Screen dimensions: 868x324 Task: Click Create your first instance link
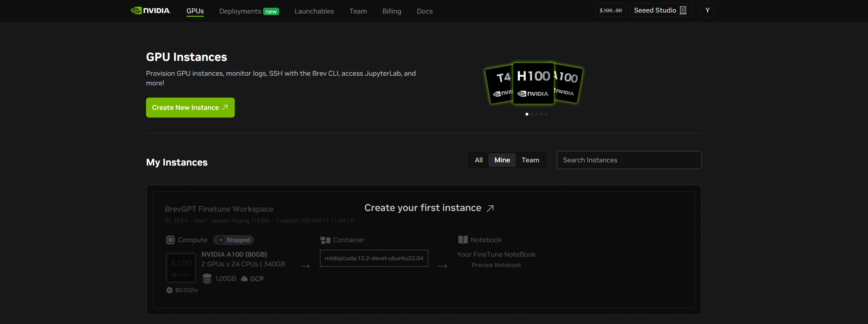pyautogui.click(x=429, y=208)
